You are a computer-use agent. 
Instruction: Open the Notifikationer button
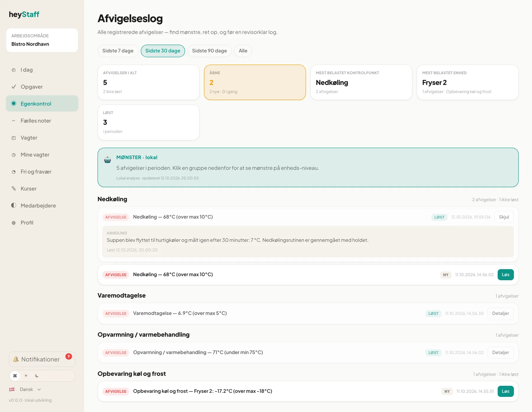pyautogui.click(x=42, y=359)
